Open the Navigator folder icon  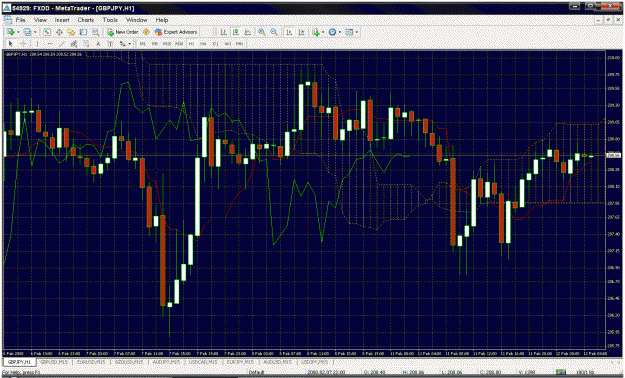pos(71,32)
